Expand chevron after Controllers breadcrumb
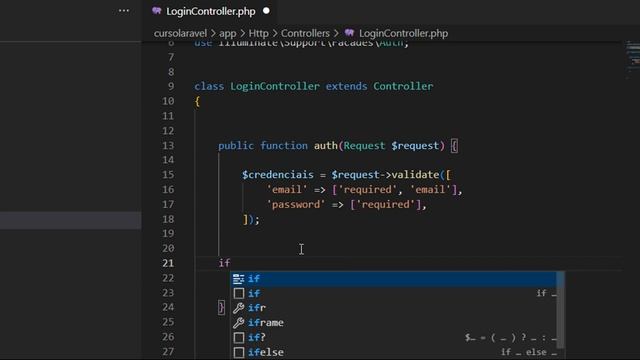Viewport: 640px width, 360px height. [x=336, y=33]
